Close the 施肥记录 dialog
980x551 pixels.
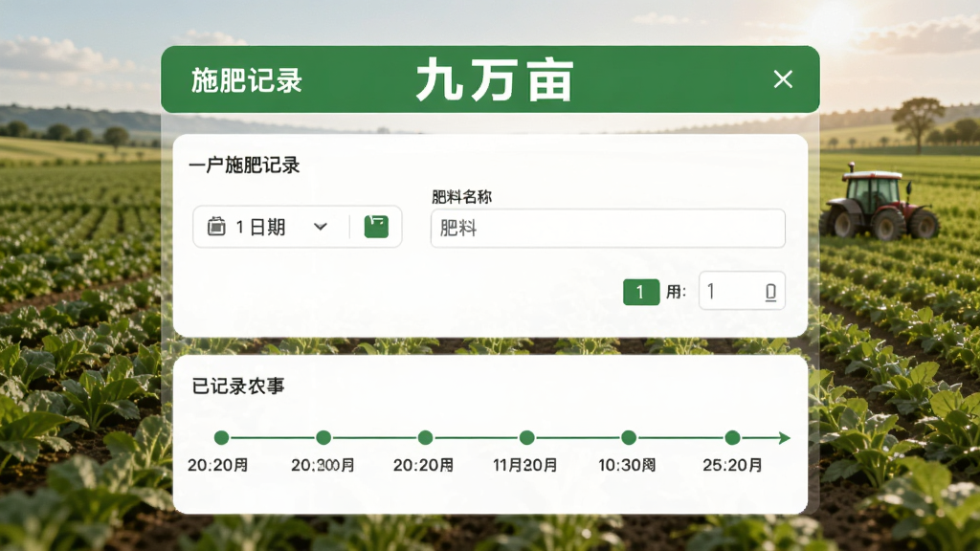point(783,79)
